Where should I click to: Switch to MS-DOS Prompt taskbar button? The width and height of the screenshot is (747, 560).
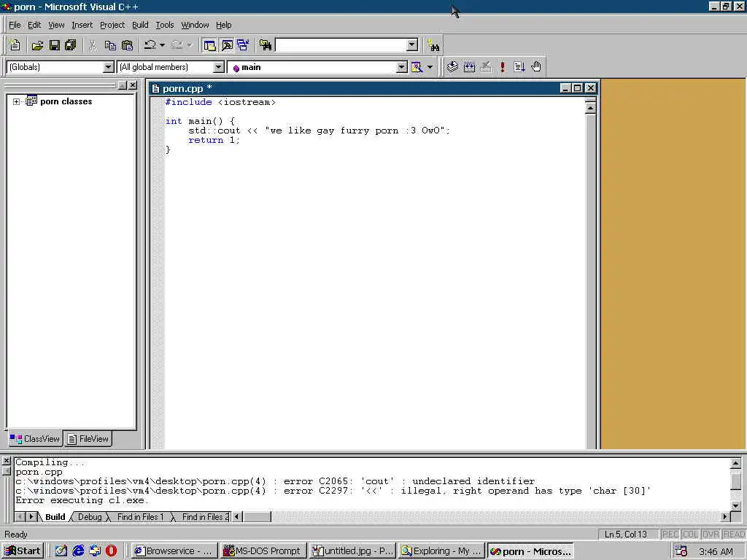[262, 551]
